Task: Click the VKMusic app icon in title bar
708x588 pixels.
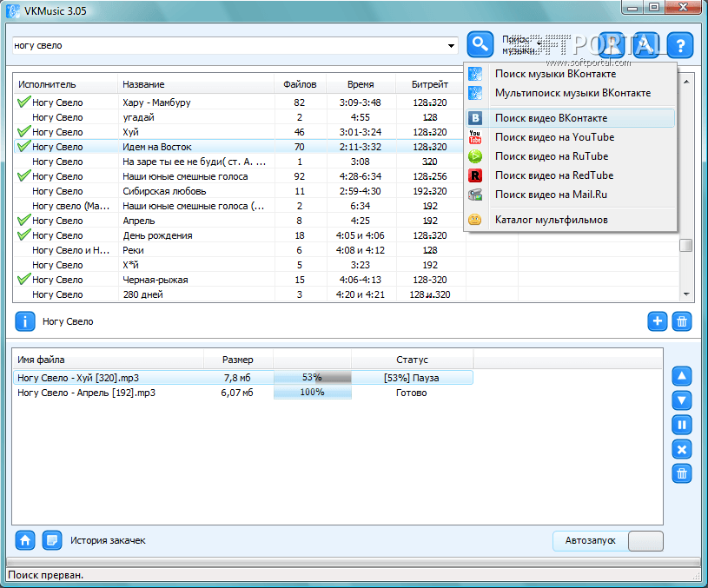Action: click(13, 10)
